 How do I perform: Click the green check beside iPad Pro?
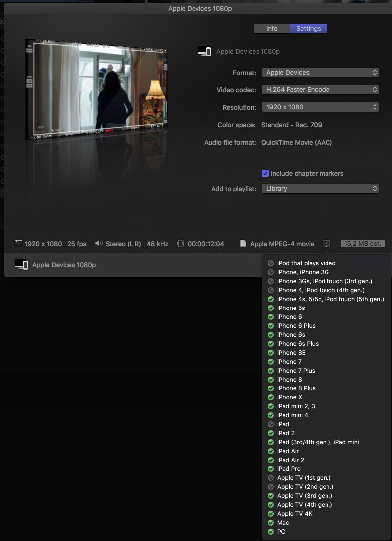pyautogui.click(x=271, y=469)
